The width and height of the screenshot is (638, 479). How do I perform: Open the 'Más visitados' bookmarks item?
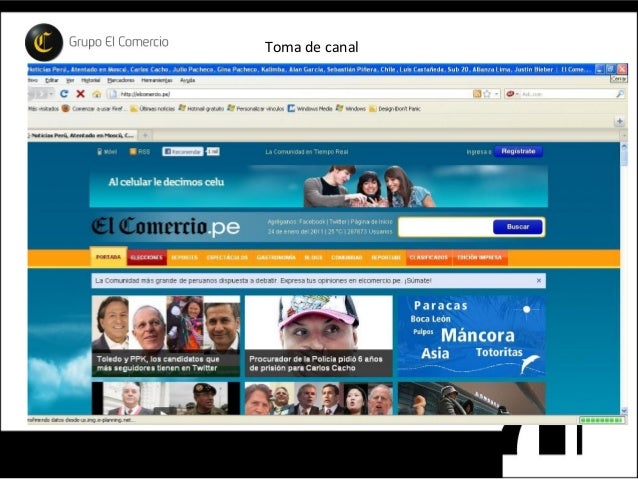pyautogui.click(x=43, y=109)
